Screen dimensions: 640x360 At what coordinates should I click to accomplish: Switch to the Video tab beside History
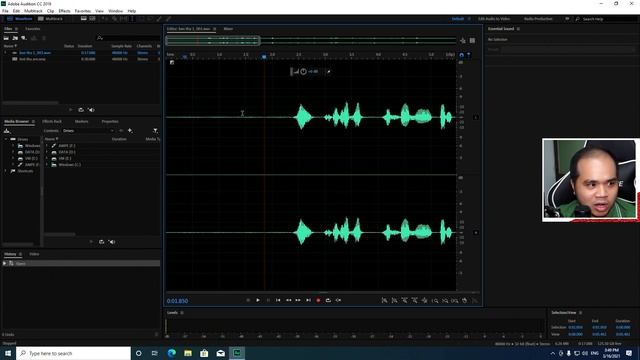click(34, 254)
